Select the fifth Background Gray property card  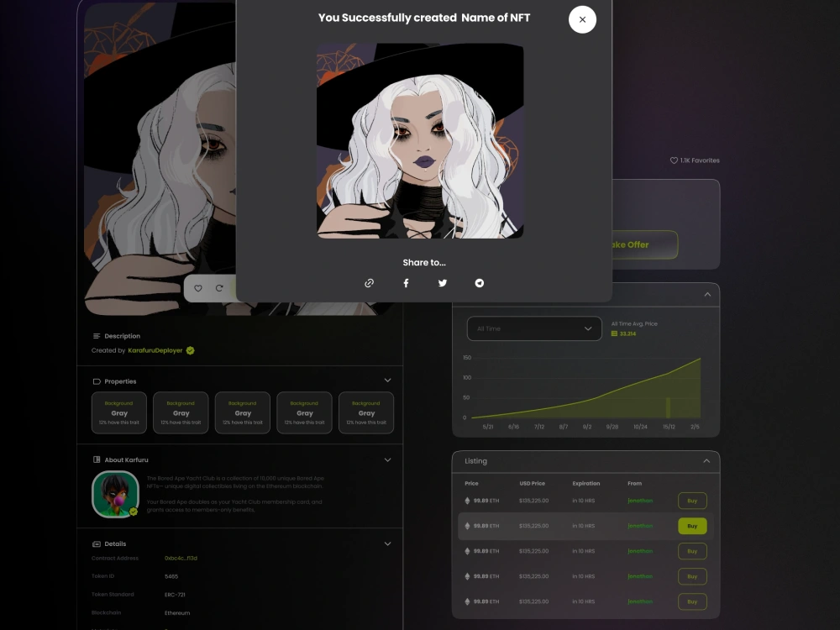(366, 412)
